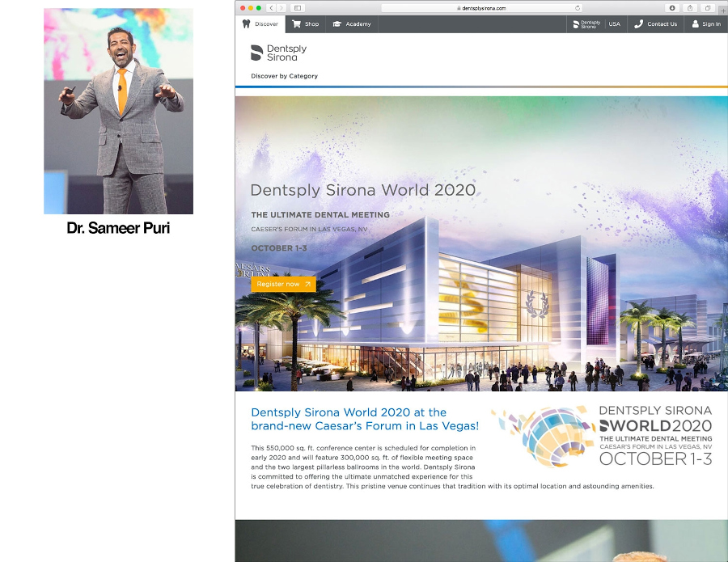This screenshot has width=728, height=562.
Task: Click the Dr. Sameer Puri caption
Action: point(118,228)
